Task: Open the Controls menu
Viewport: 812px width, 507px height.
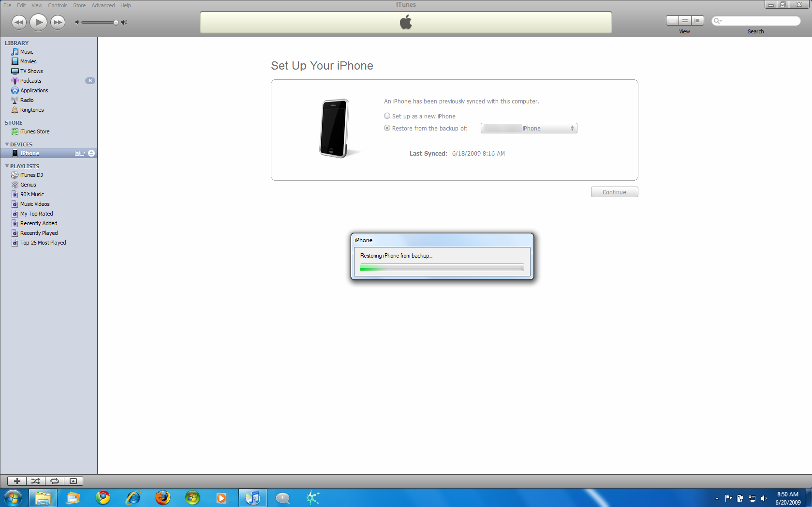Action: pyautogui.click(x=58, y=5)
